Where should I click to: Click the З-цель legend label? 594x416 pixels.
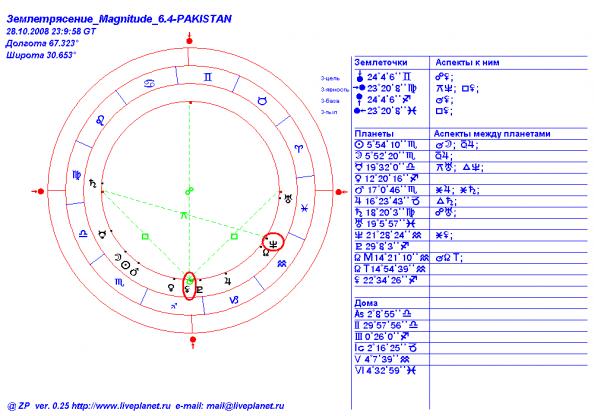tap(330, 78)
